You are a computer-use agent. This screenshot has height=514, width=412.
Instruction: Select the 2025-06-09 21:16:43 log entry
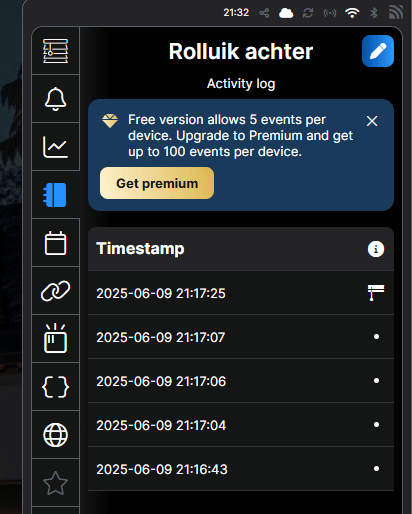click(x=241, y=469)
